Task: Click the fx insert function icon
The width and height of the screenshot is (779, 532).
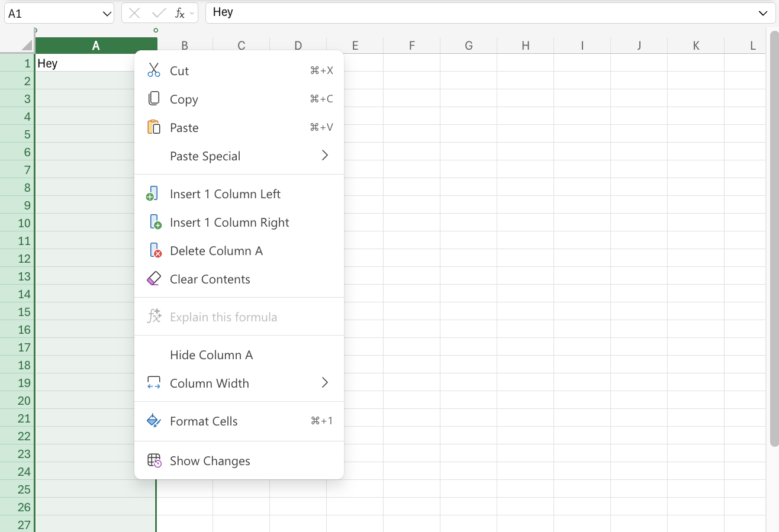Action: (x=179, y=13)
